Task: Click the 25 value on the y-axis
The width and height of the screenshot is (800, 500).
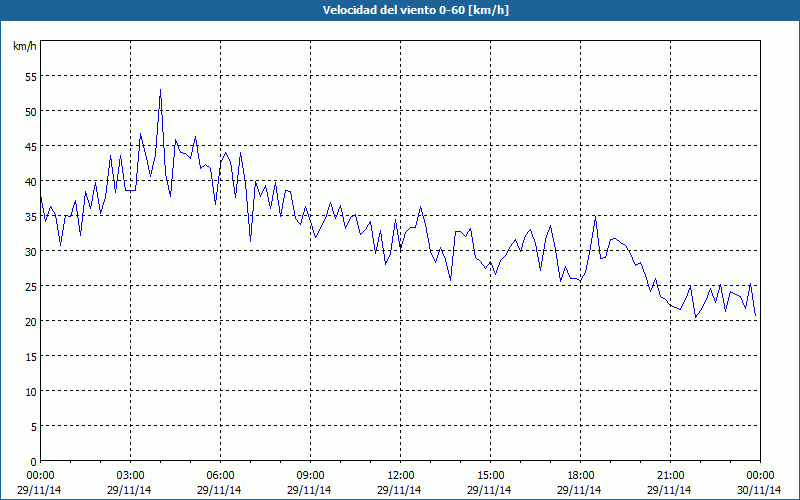Action: tap(31, 286)
